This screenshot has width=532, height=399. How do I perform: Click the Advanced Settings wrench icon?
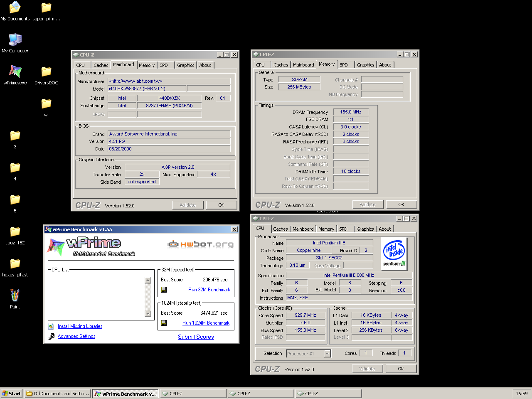pos(51,336)
